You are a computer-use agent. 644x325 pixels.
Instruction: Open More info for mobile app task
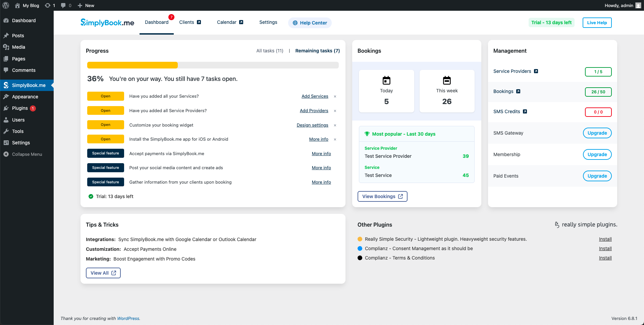pyautogui.click(x=319, y=139)
